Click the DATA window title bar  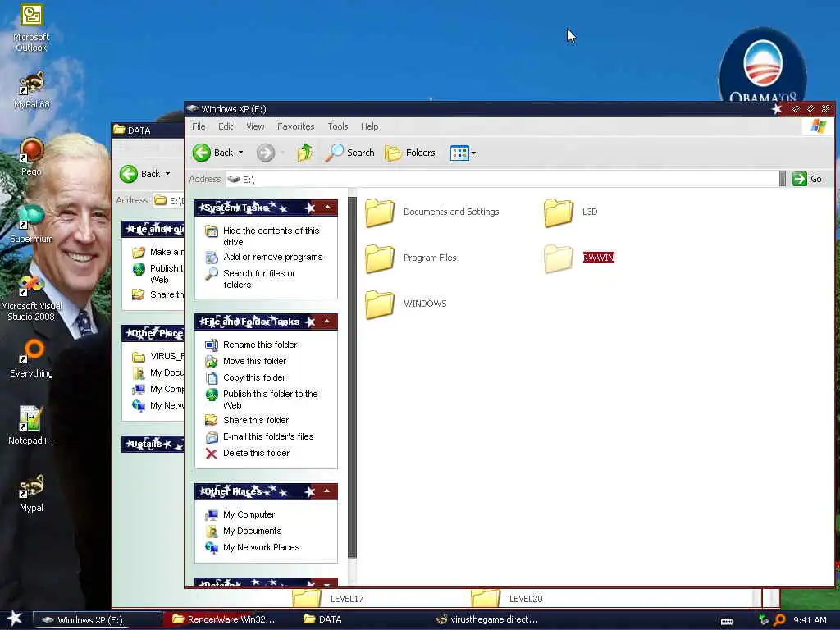pyautogui.click(x=148, y=130)
